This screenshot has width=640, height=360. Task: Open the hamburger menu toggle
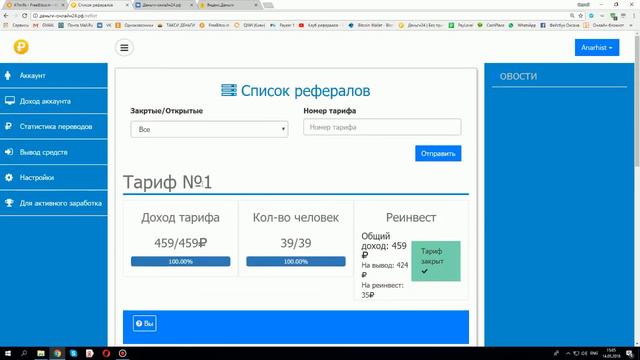(x=124, y=48)
